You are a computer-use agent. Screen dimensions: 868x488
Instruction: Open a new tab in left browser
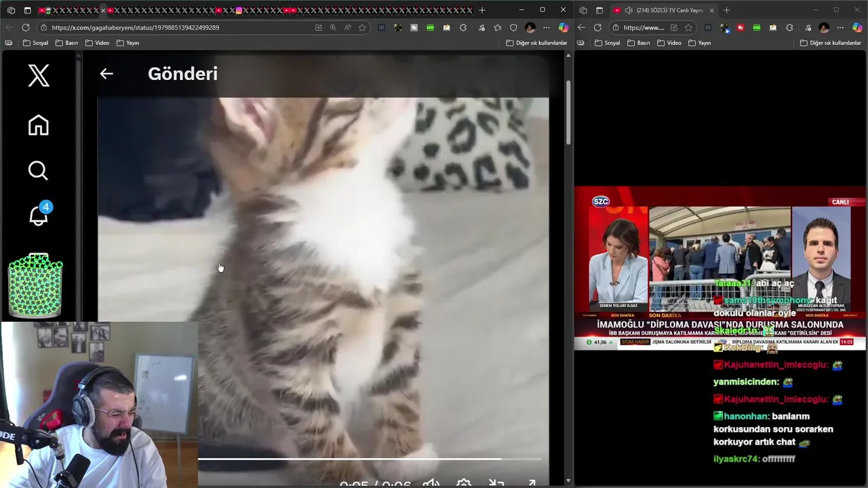tap(482, 10)
